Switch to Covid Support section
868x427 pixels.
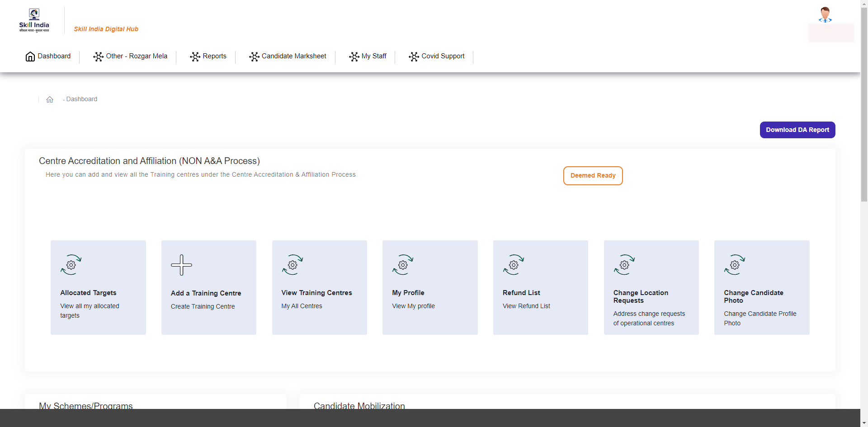(x=443, y=56)
